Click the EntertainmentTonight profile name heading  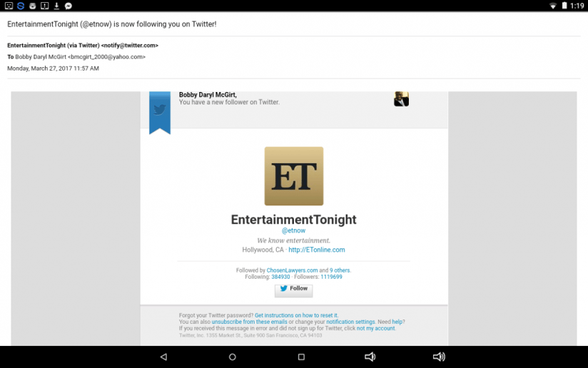click(x=293, y=220)
